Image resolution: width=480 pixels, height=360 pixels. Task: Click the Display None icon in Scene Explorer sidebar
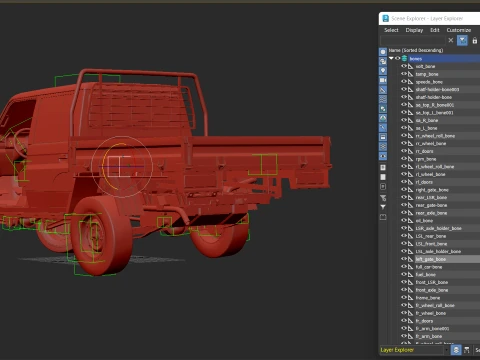tap(383, 177)
